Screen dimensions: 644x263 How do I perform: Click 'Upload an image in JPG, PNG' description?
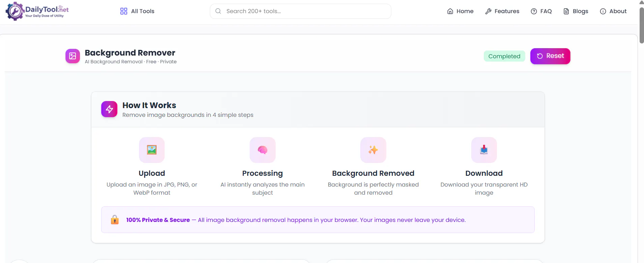152,189
